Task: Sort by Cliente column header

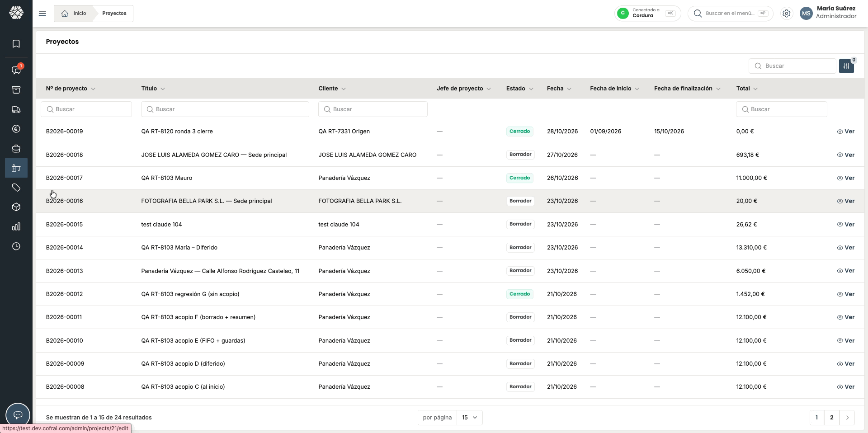Action: (x=332, y=89)
